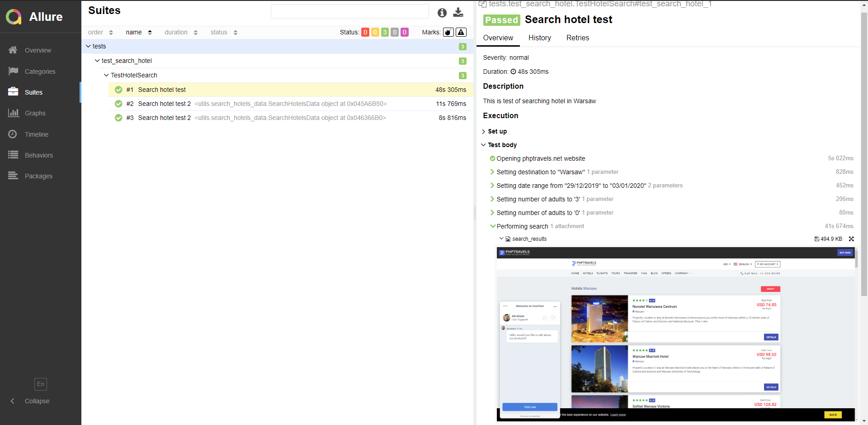Collapse the TestHotelSearch tree node
Viewport: 868px width, 425px height.
pos(106,75)
